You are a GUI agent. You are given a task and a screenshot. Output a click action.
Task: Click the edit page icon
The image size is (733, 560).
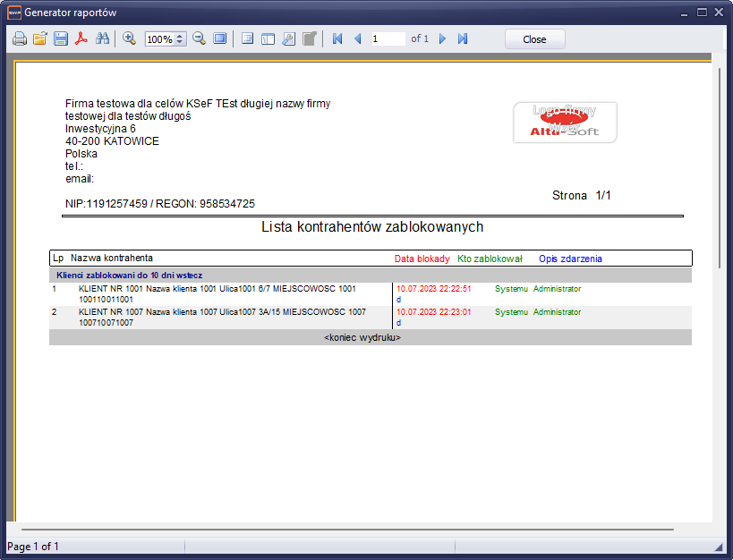(x=309, y=39)
